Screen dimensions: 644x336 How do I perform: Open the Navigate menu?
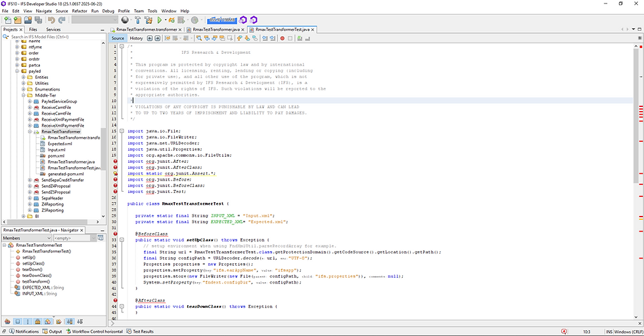44,11
